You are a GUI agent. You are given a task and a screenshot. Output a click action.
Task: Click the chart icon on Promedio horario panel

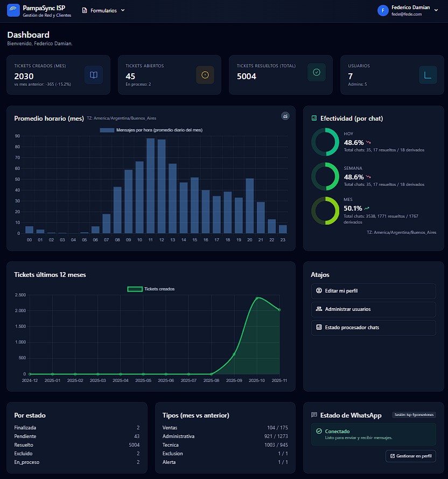coord(285,116)
